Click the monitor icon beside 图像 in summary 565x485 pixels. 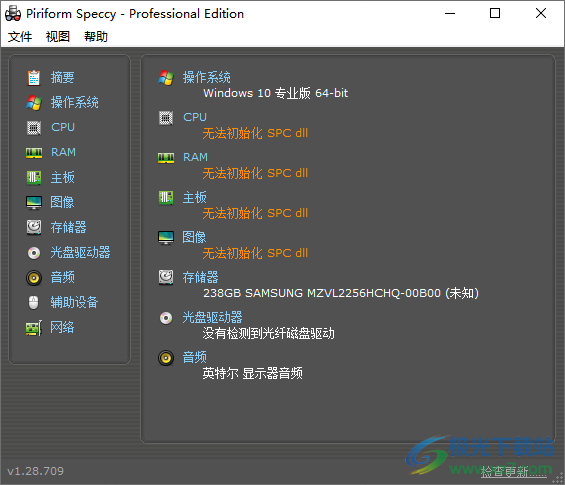166,238
